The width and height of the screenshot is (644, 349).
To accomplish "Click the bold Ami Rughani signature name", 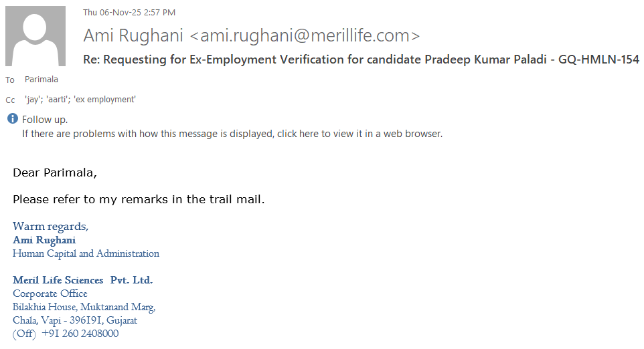I will coord(44,240).
